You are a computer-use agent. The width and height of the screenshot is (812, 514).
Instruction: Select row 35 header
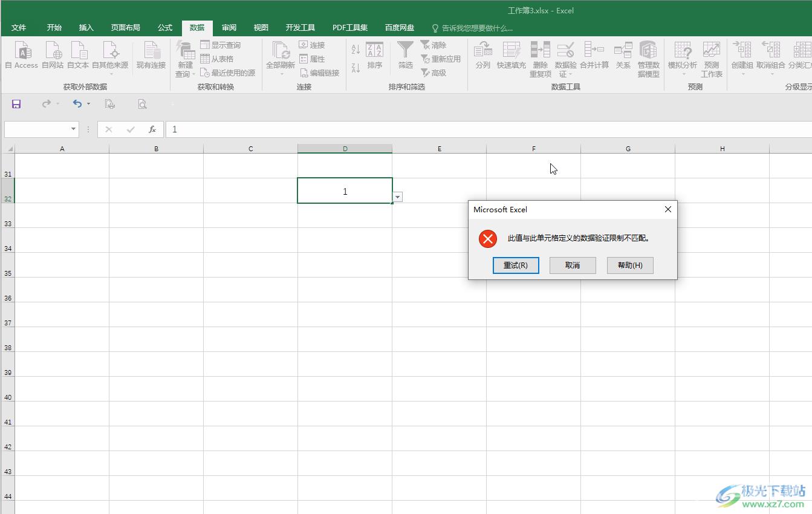pos(8,265)
